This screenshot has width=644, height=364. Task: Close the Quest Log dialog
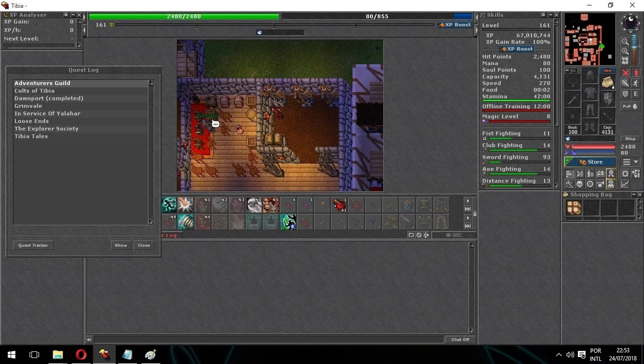point(144,245)
